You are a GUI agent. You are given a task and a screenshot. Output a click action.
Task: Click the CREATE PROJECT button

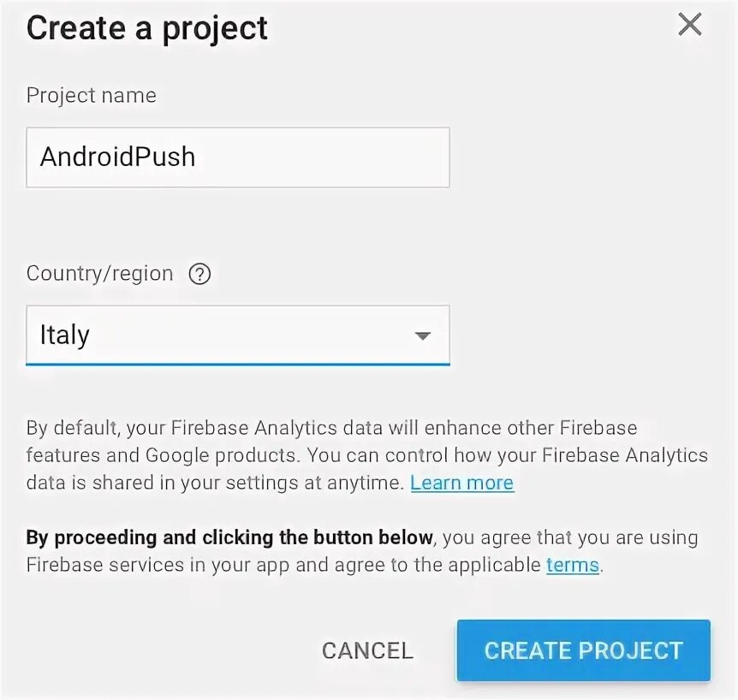pyautogui.click(x=583, y=650)
